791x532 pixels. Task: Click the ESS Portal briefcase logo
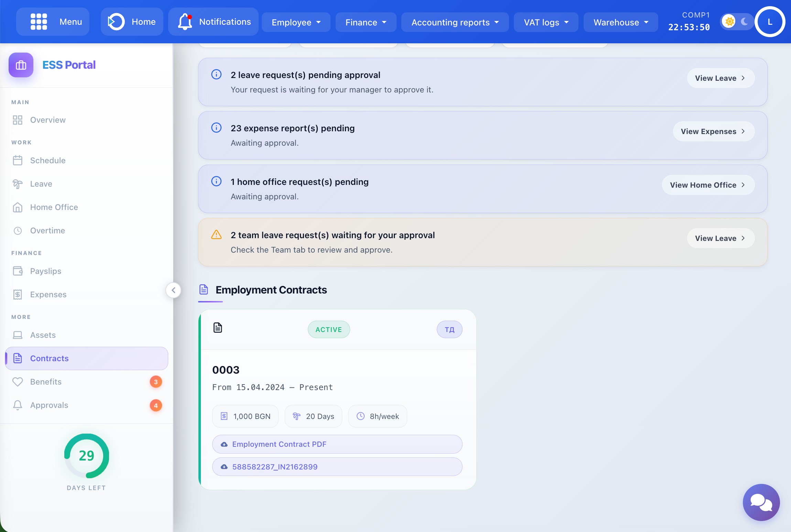point(21,65)
